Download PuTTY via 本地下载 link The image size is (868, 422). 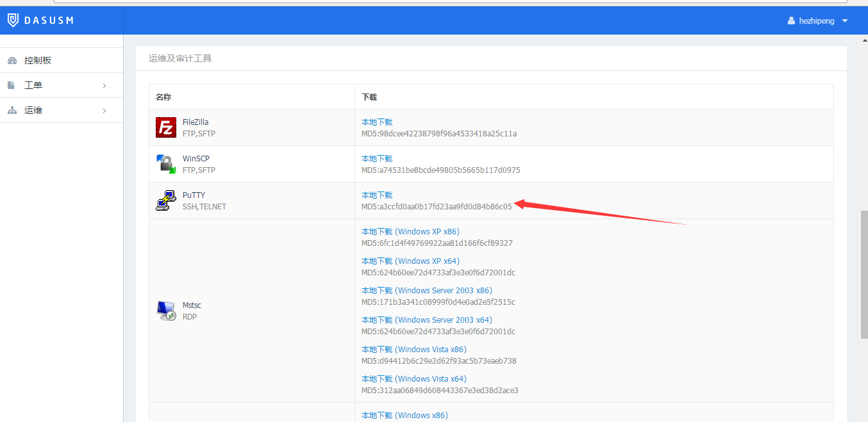(377, 195)
